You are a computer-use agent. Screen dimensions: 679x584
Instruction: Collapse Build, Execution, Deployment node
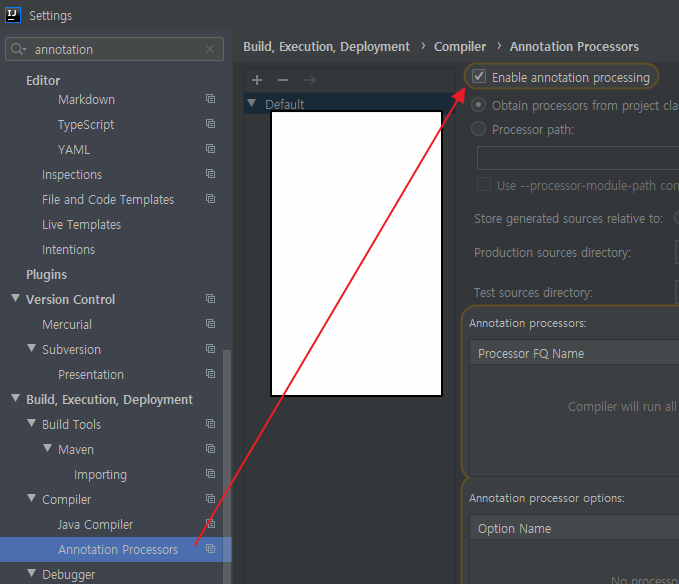16,398
